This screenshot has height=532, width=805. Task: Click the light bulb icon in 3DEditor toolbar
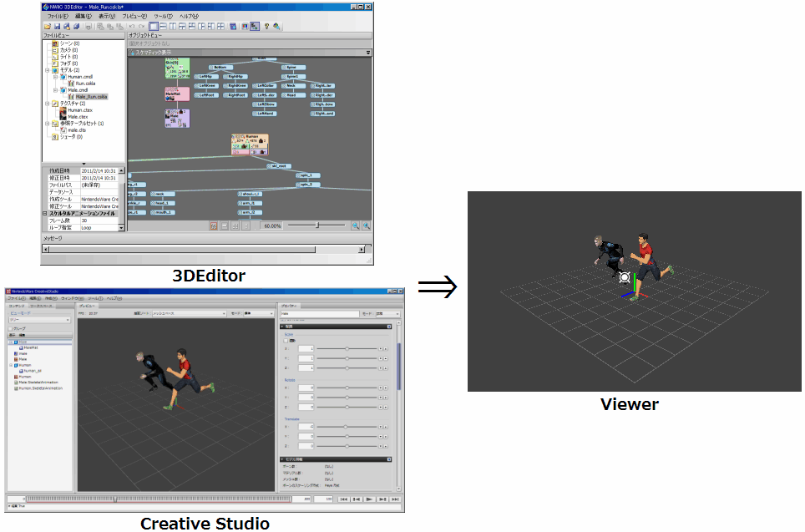[x=266, y=27]
